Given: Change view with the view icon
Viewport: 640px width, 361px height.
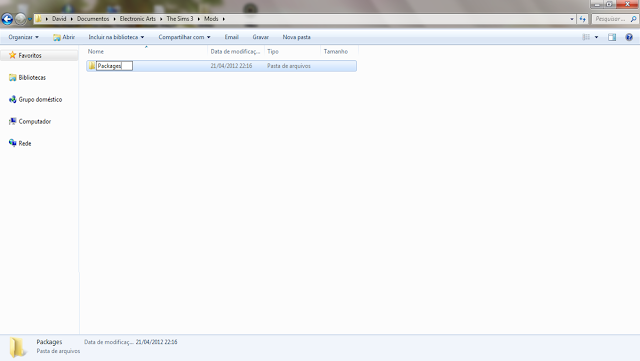Looking at the screenshot, I should 586,37.
